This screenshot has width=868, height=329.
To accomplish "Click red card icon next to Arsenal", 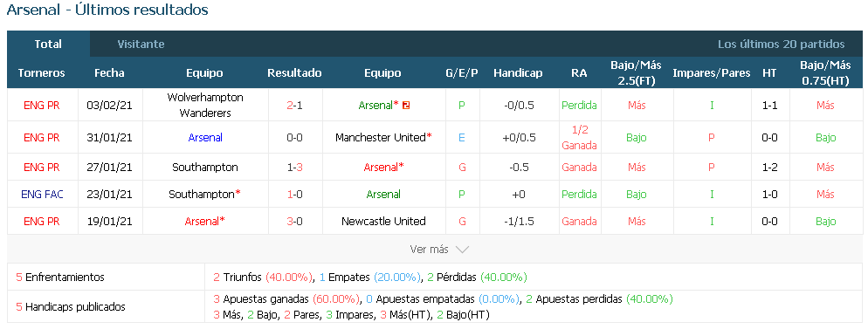I will point(406,105).
